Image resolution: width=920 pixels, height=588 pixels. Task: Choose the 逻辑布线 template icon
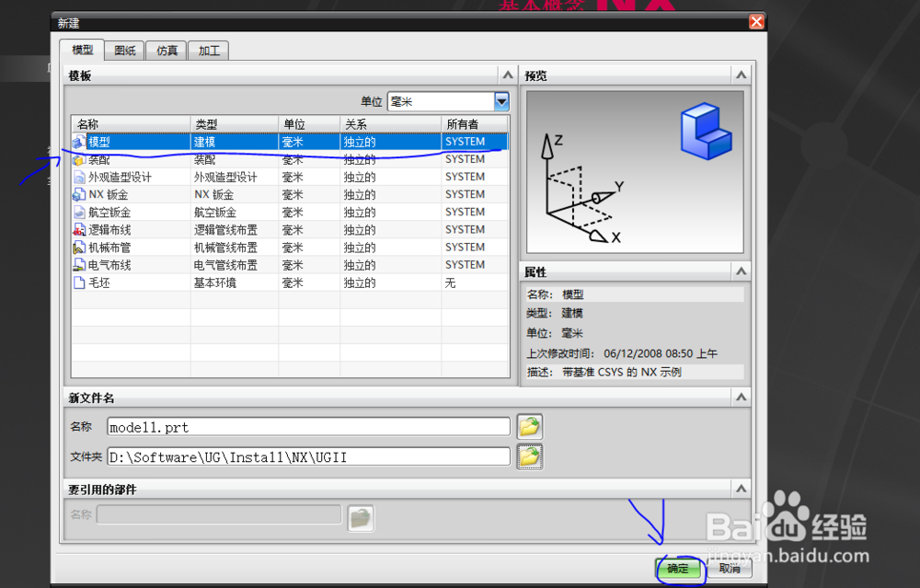(78, 230)
